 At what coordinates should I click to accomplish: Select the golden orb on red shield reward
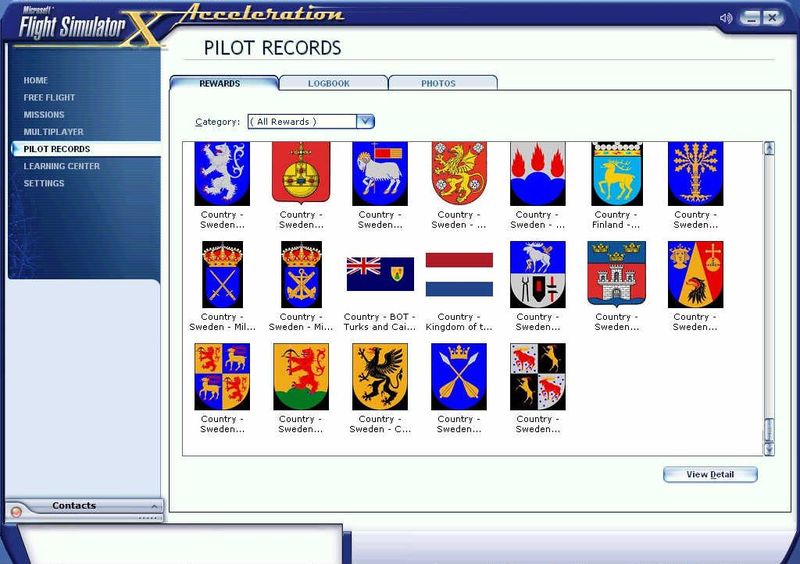click(x=301, y=174)
